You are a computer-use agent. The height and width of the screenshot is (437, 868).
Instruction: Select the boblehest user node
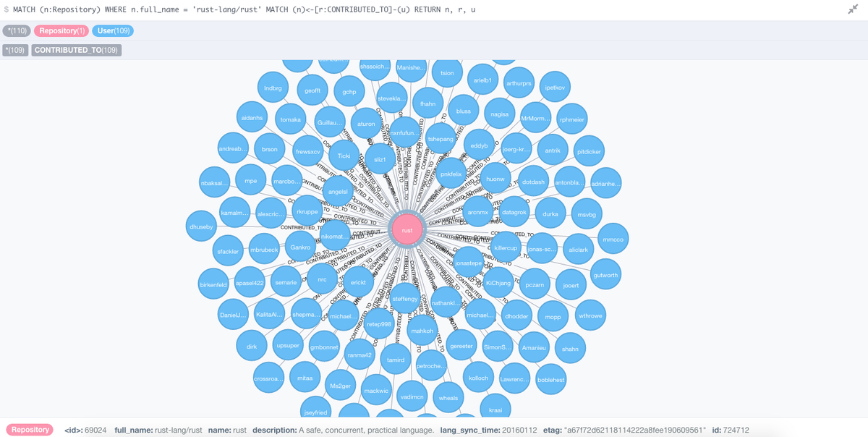(x=550, y=380)
